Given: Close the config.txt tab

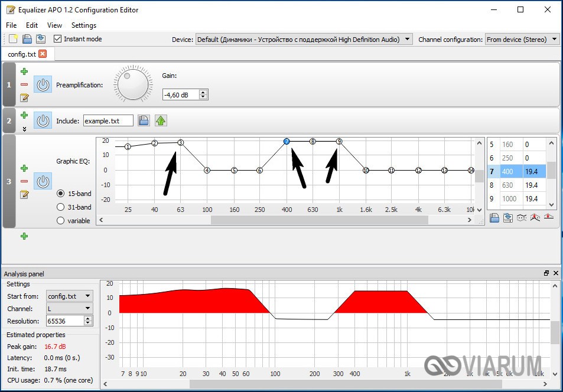Looking at the screenshot, I should point(43,54).
